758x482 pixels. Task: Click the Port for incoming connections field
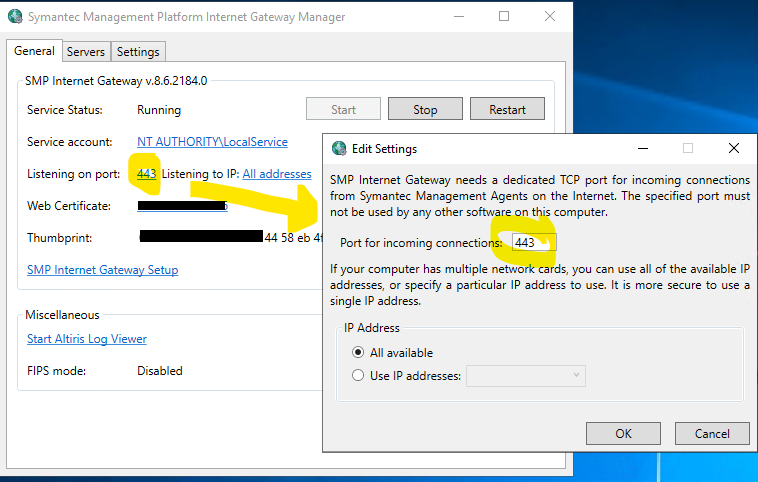pos(534,242)
